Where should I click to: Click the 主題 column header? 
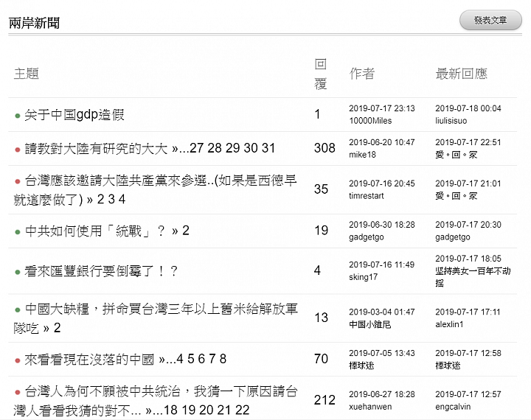pyautogui.click(x=27, y=74)
